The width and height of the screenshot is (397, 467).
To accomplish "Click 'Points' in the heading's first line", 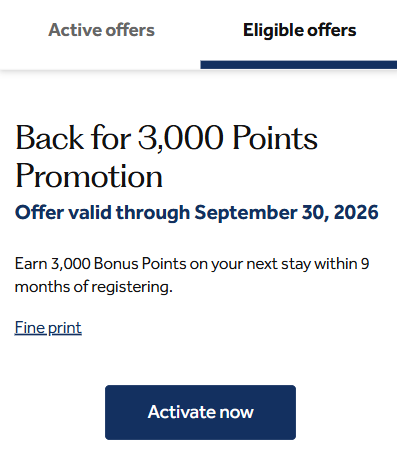I will [x=275, y=138].
